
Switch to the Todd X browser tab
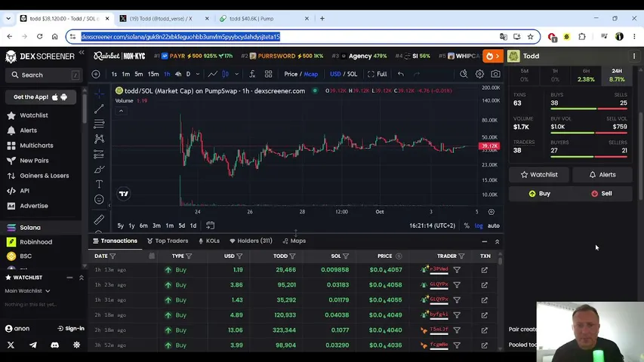pos(164,18)
